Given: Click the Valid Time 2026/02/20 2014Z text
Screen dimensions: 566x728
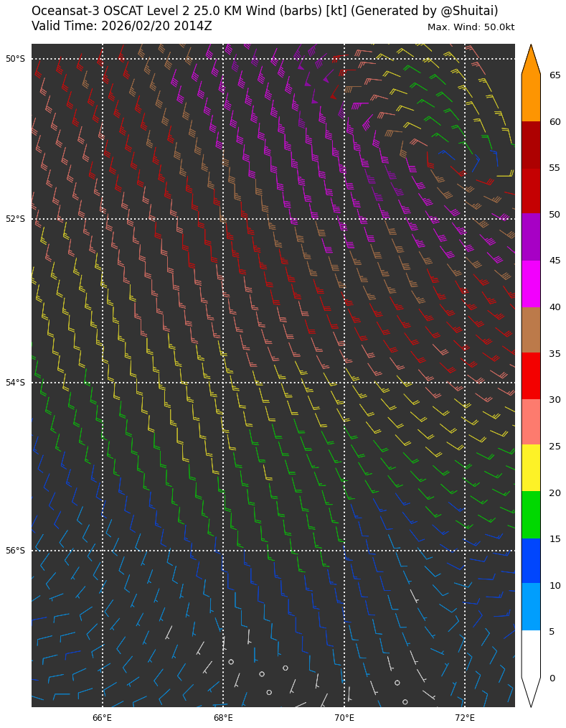Looking at the screenshot, I should (122, 27).
